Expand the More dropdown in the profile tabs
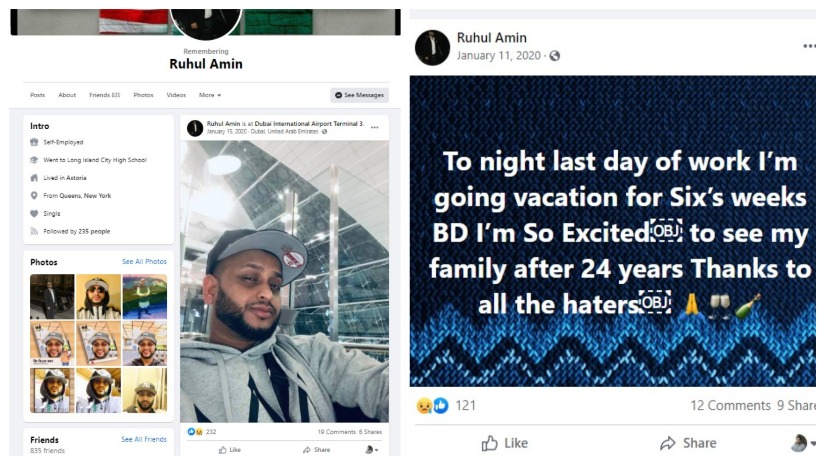Image resolution: width=825 pixels, height=465 pixels. click(209, 95)
